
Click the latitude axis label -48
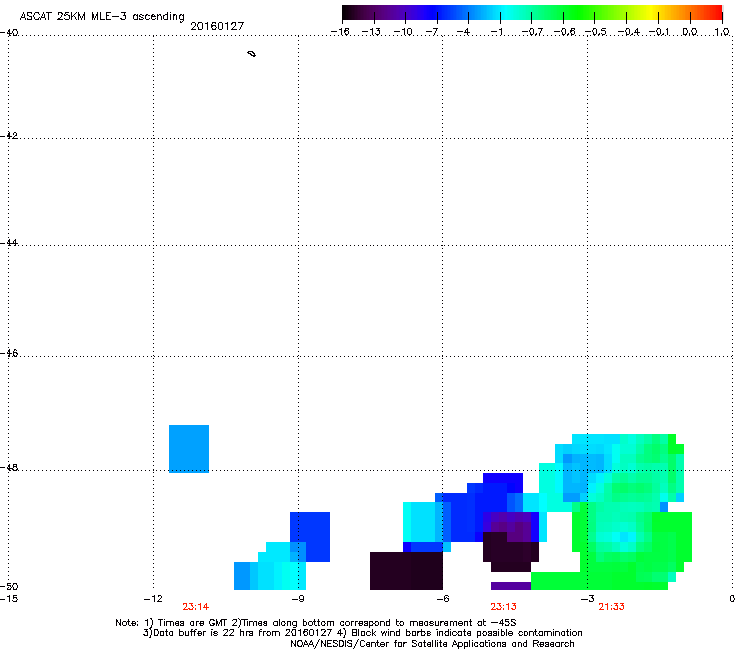9,467
